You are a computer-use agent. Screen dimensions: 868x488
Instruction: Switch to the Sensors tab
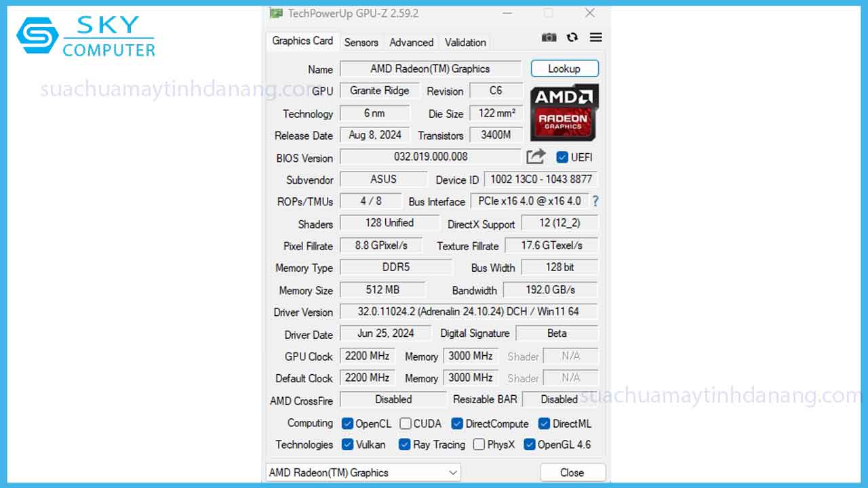click(x=361, y=42)
